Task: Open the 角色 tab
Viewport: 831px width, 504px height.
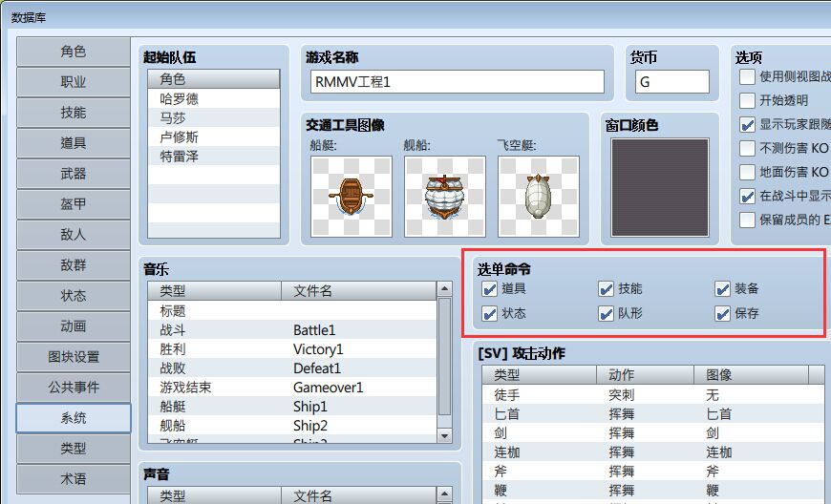Action: (74, 52)
